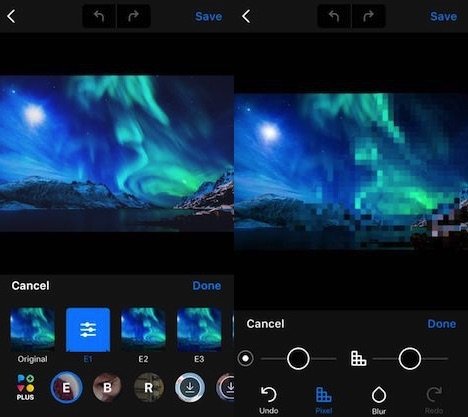Viewport: 468px width, 417px height.
Task: Select the Blur droplet tool
Action: click(379, 400)
